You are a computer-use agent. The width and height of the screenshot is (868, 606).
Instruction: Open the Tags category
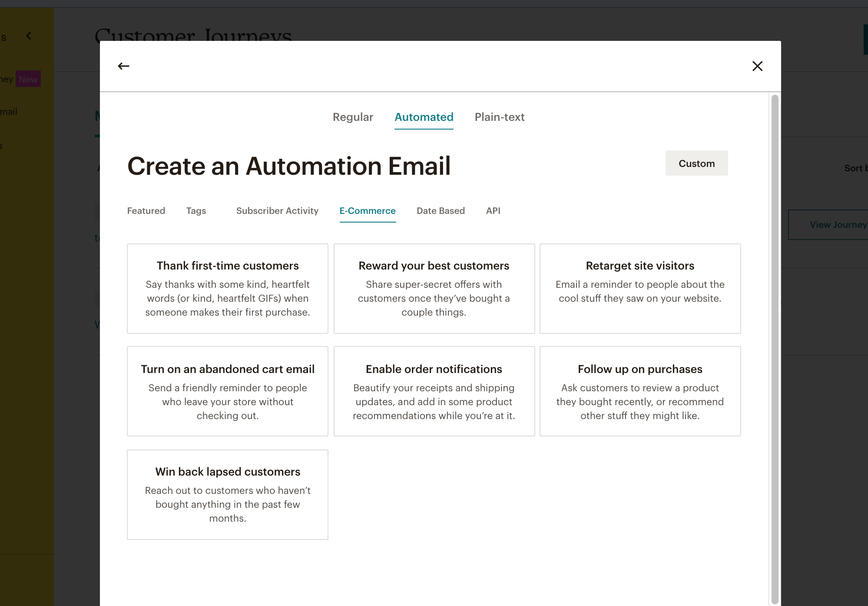[196, 211]
